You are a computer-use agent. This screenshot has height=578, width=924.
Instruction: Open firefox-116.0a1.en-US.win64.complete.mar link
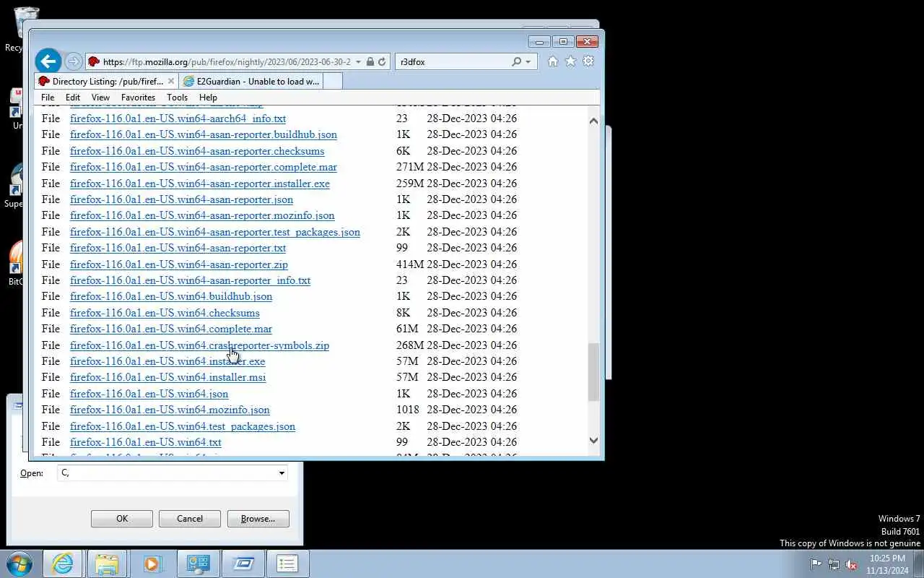tap(171, 329)
